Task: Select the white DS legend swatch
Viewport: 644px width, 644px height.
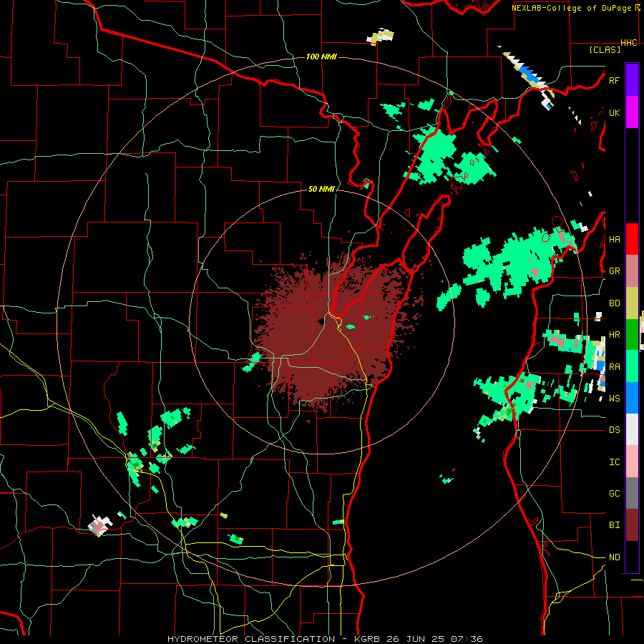Action: click(x=632, y=429)
